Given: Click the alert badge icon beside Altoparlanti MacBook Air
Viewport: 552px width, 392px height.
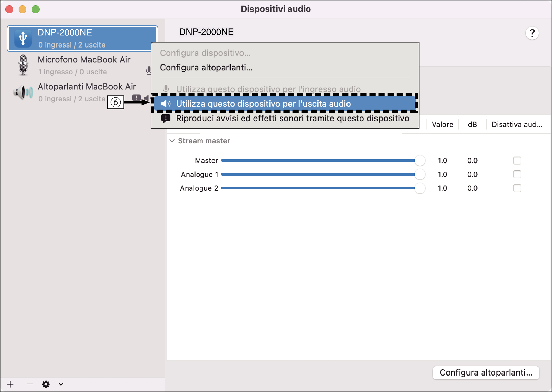Looking at the screenshot, I should pos(136,98).
